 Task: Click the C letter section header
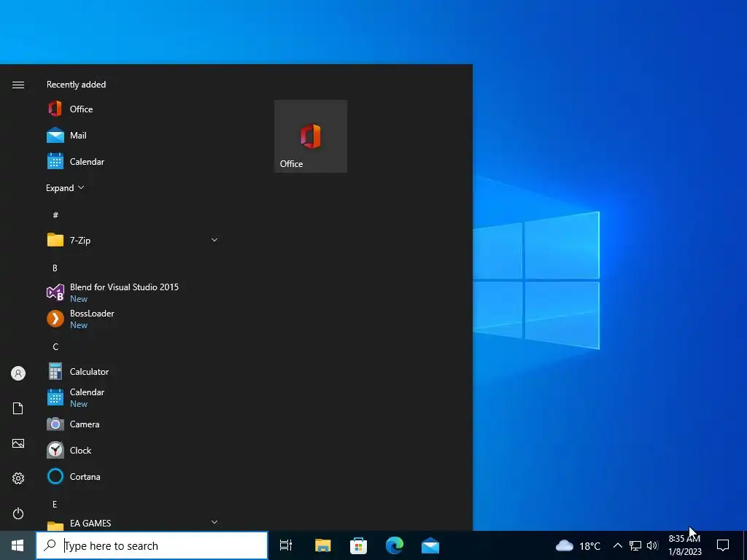pos(55,346)
